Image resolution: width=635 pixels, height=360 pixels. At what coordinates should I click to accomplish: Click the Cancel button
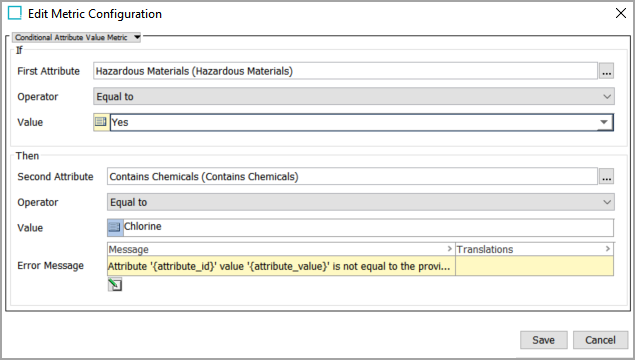tap(600, 340)
